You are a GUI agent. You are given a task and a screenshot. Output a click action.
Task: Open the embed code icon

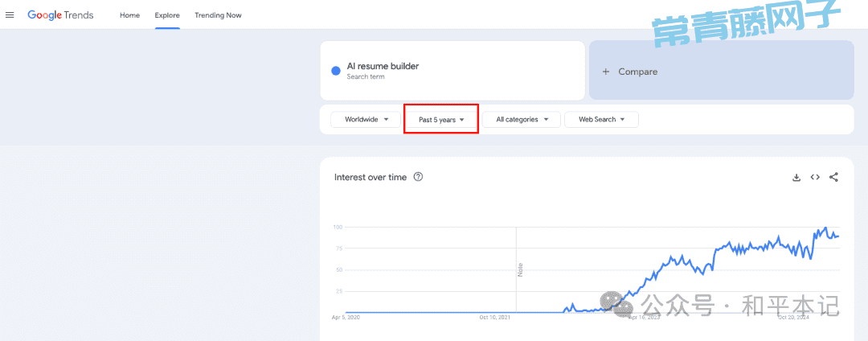pyautogui.click(x=815, y=177)
